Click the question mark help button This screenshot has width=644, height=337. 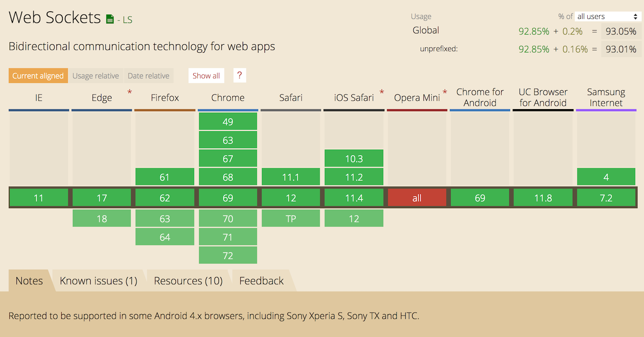coord(239,75)
